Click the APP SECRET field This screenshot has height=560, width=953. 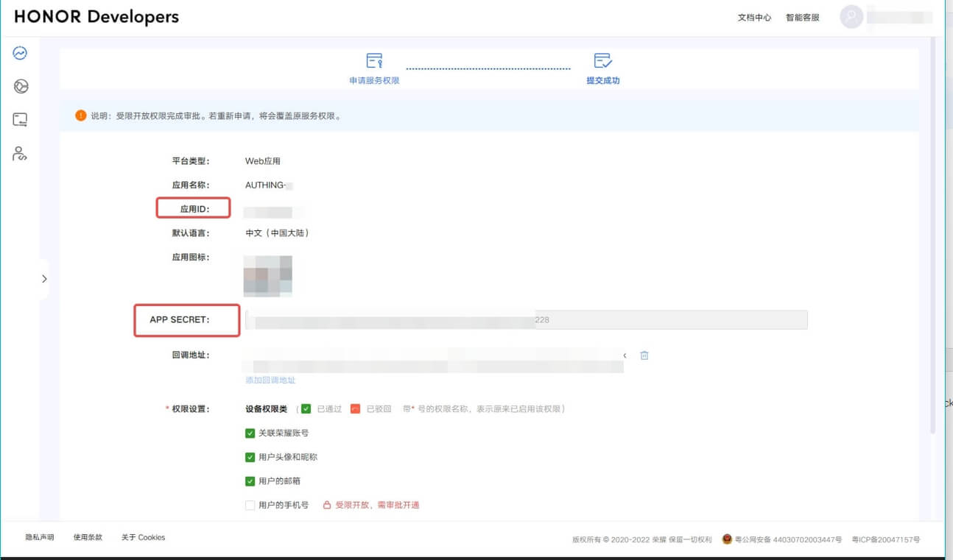point(526,320)
